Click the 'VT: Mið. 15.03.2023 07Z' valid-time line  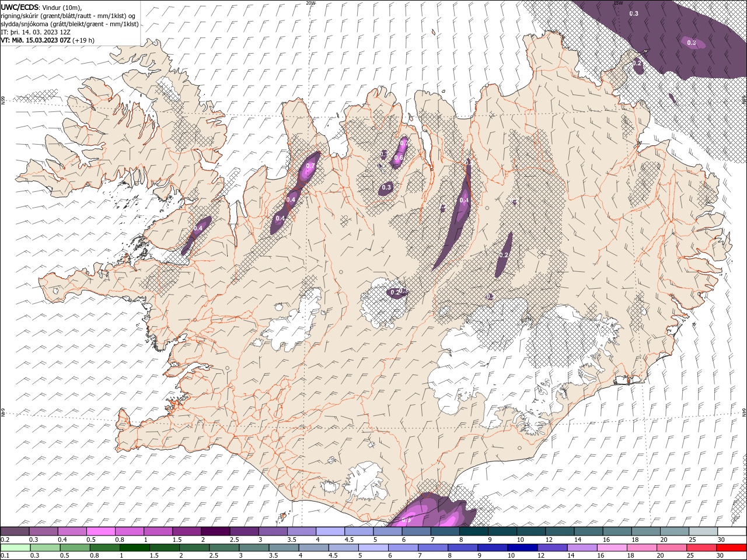(36, 40)
